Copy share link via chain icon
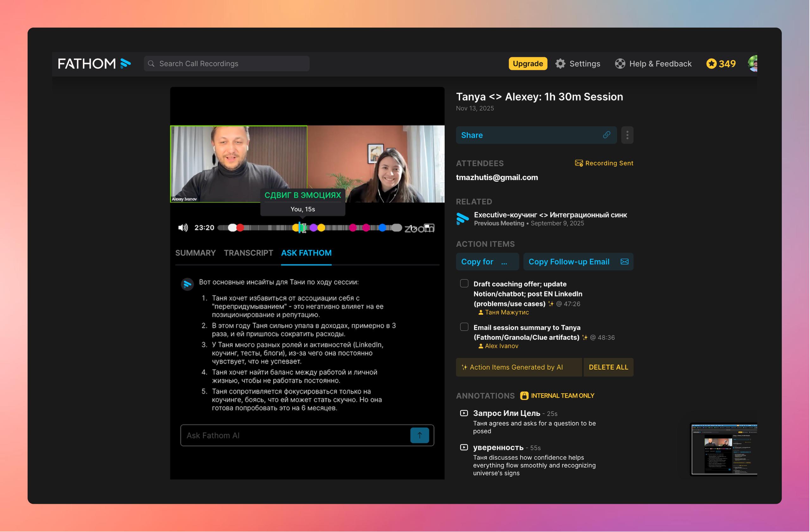This screenshot has height=532, width=810. 607,135
